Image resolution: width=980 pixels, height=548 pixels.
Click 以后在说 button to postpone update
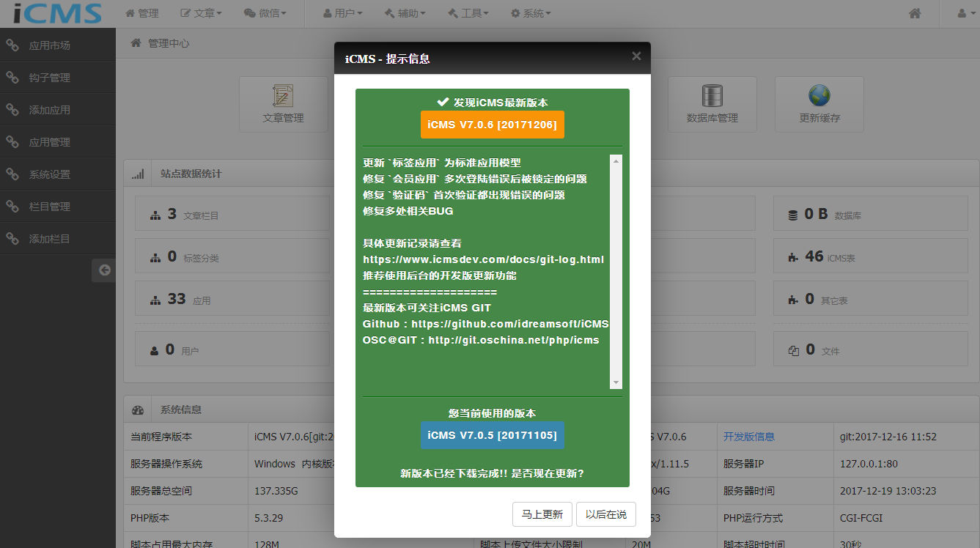tap(605, 514)
